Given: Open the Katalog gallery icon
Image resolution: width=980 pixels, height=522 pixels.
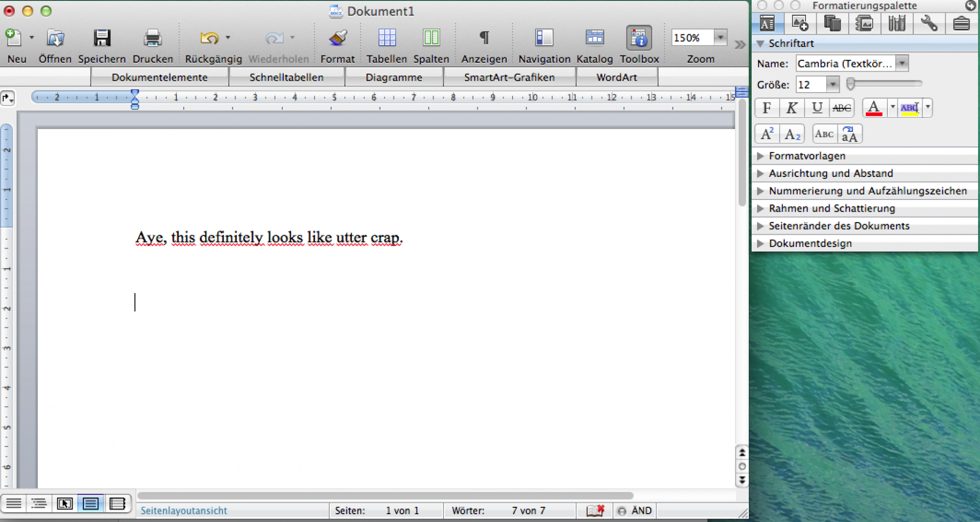Looking at the screenshot, I should click(594, 38).
